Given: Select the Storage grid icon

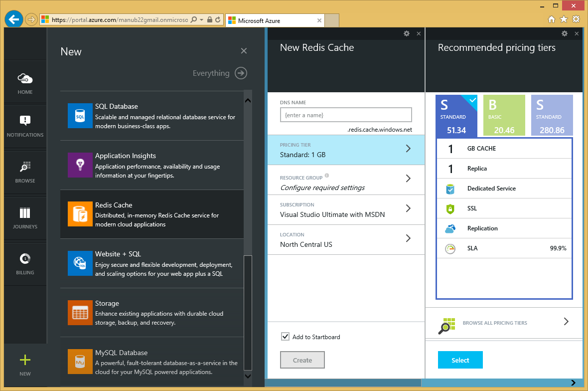Looking at the screenshot, I should tap(80, 313).
